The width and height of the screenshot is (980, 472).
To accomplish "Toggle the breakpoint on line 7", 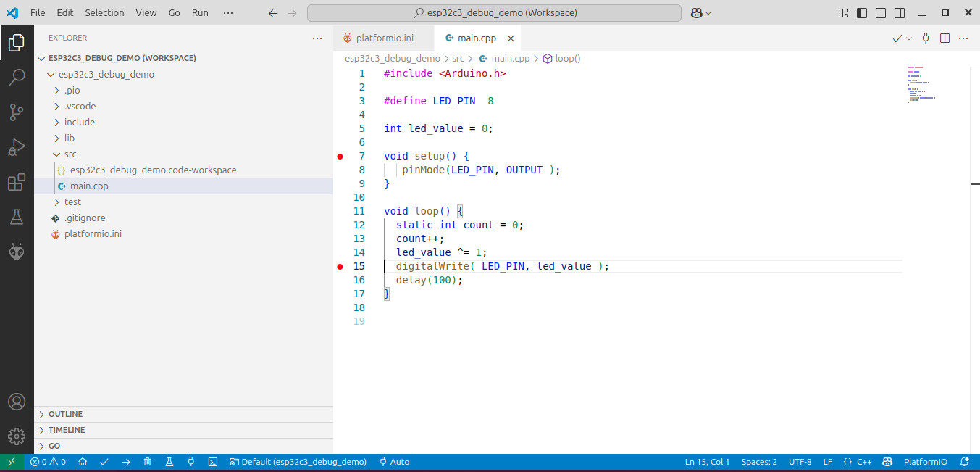I will pos(340,157).
